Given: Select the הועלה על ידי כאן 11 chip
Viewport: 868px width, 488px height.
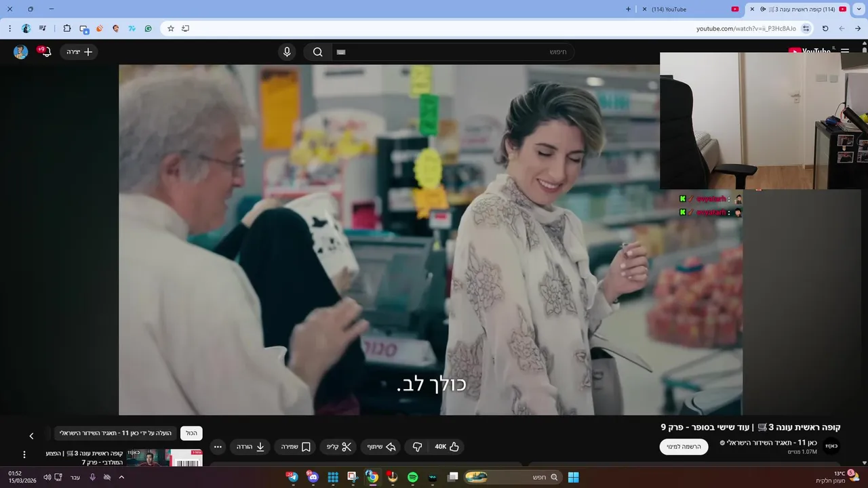Looking at the screenshot, I should coord(116,433).
